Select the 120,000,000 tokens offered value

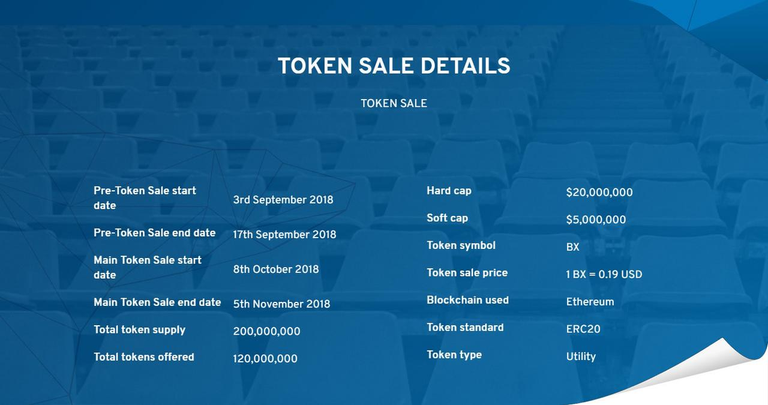pos(265,359)
